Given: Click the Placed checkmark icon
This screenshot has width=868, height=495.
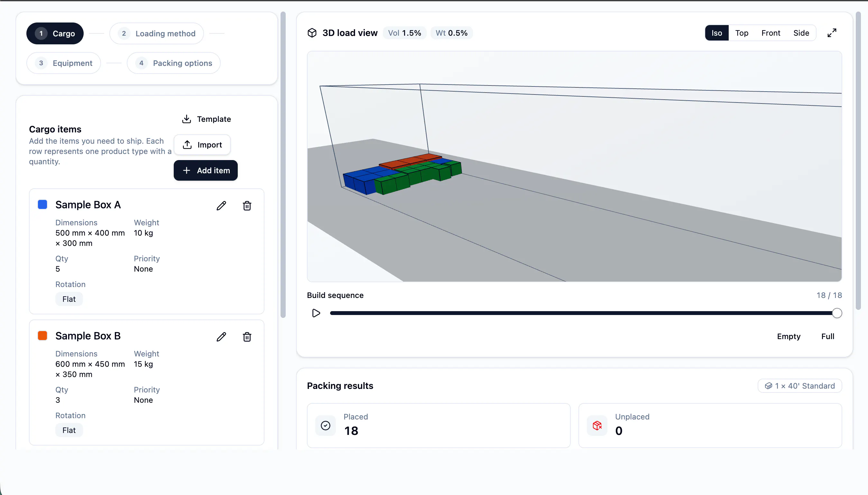Looking at the screenshot, I should [x=326, y=426].
